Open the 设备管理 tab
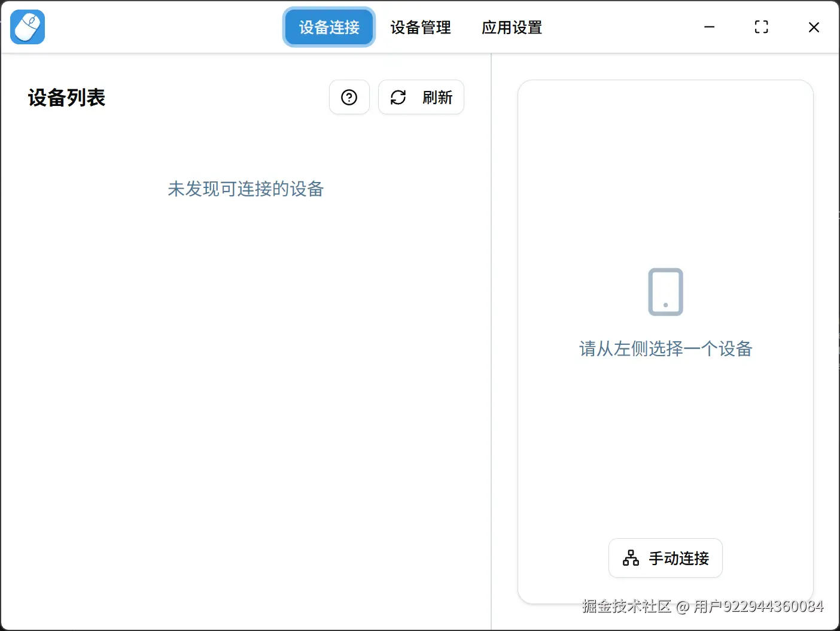 pos(421,27)
